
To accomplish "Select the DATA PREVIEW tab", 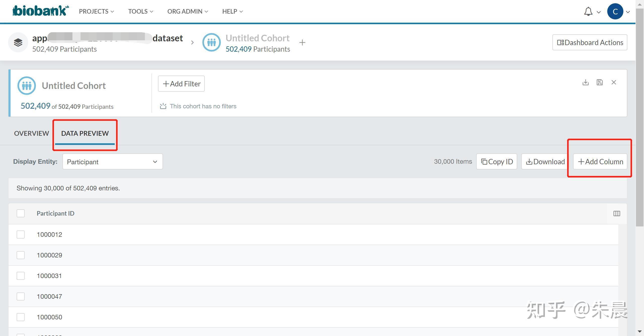I will tap(85, 133).
